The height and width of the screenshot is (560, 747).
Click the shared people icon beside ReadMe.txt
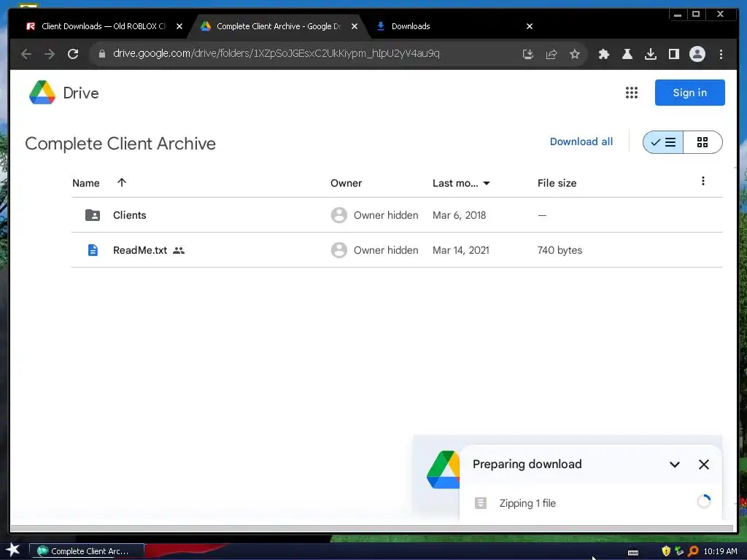point(179,250)
